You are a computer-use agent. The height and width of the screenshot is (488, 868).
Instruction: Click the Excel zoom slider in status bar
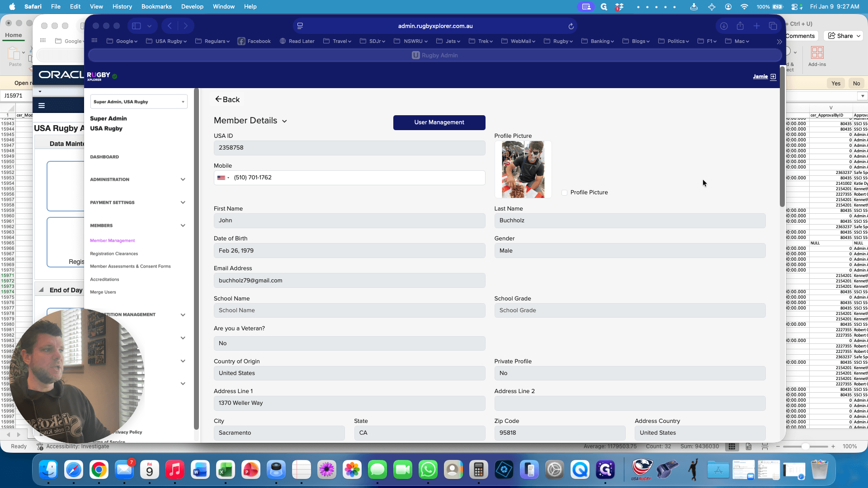point(805,446)
